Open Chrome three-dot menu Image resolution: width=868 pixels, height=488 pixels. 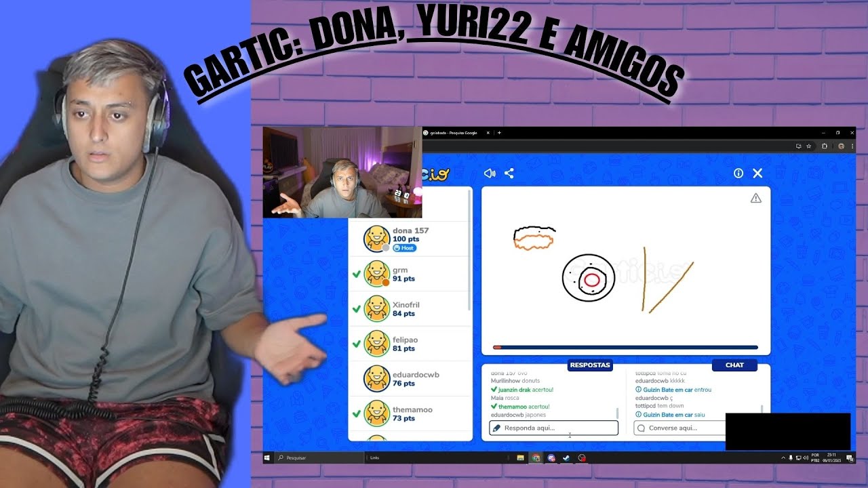852,146
